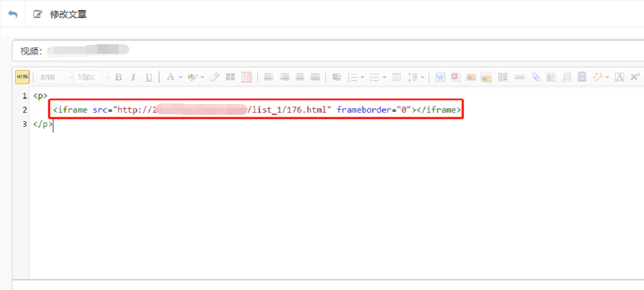Click the back arrow icon
Image resolution: width=644 pixels, height=290 pixels.
[12, 14]
